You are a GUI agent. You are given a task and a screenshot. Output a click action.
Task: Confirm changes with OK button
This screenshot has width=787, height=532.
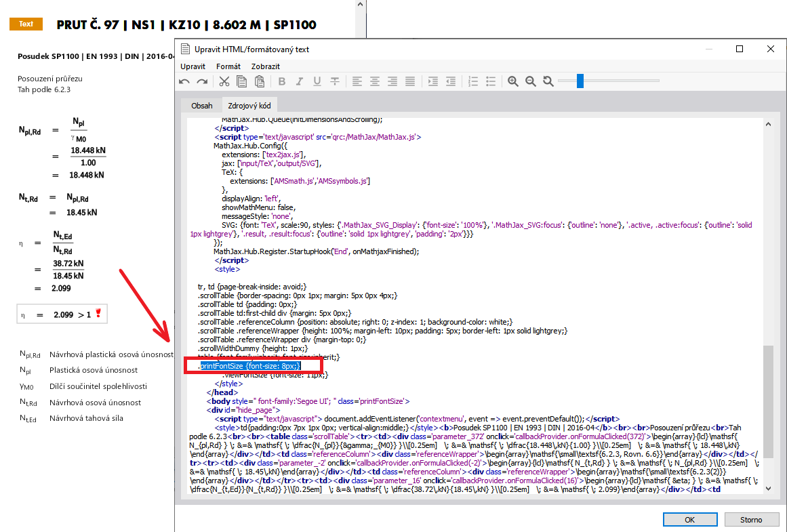tap(689, 519)
